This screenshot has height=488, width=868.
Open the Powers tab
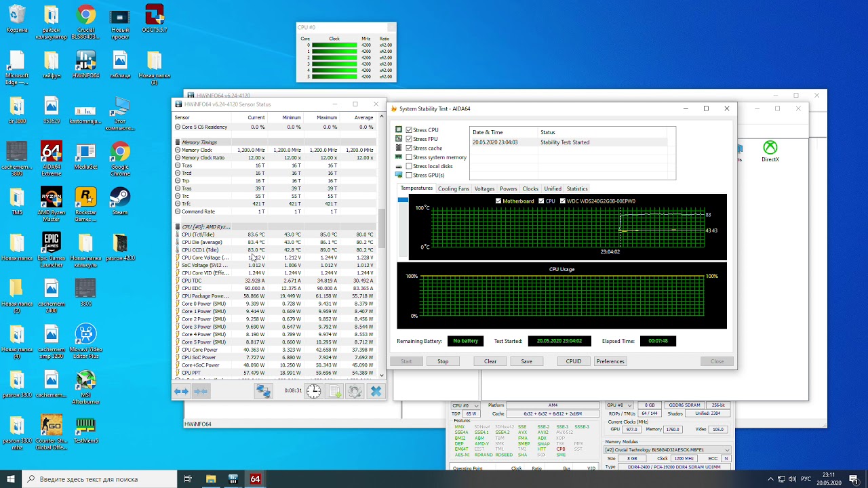[x=509, y=189]
